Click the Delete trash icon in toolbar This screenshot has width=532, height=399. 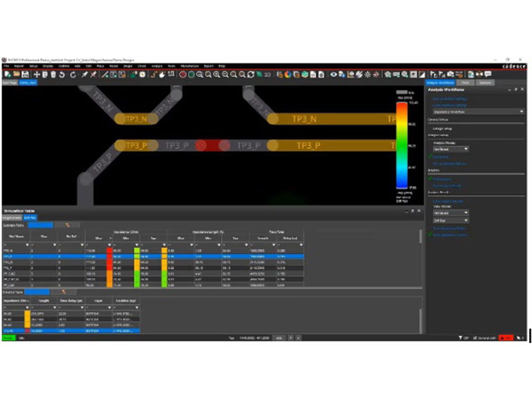point(54,74)
